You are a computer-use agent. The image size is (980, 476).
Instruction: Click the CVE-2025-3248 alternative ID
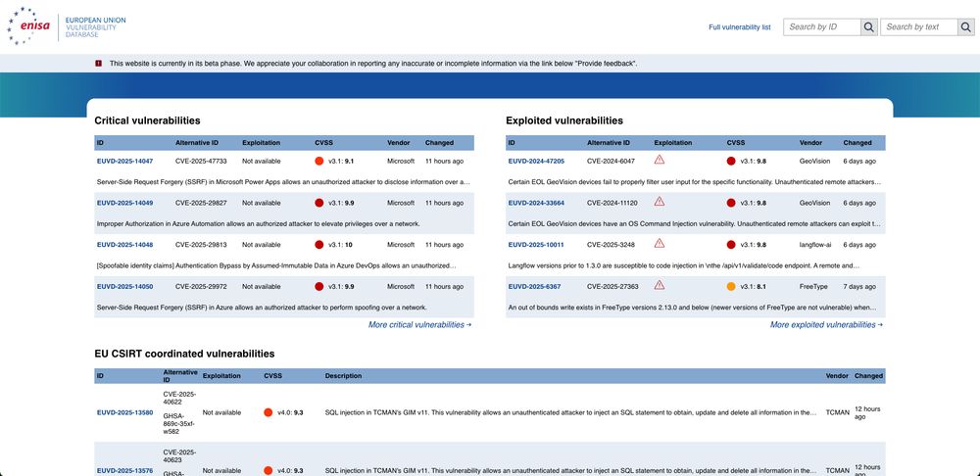tap(611, 245)
